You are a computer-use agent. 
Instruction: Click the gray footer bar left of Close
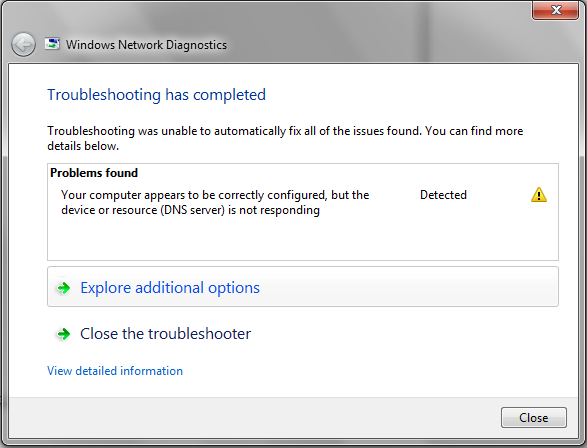click(255, 418)
